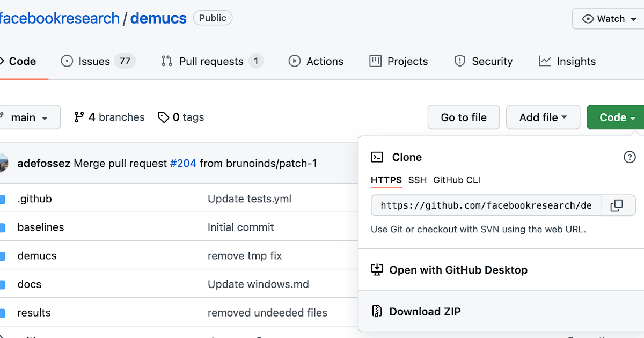Image resolution: width=644 pixels, height=338 pixels.
Task: Copy the HTTPS clone URL
Action: tap(617, 205)
